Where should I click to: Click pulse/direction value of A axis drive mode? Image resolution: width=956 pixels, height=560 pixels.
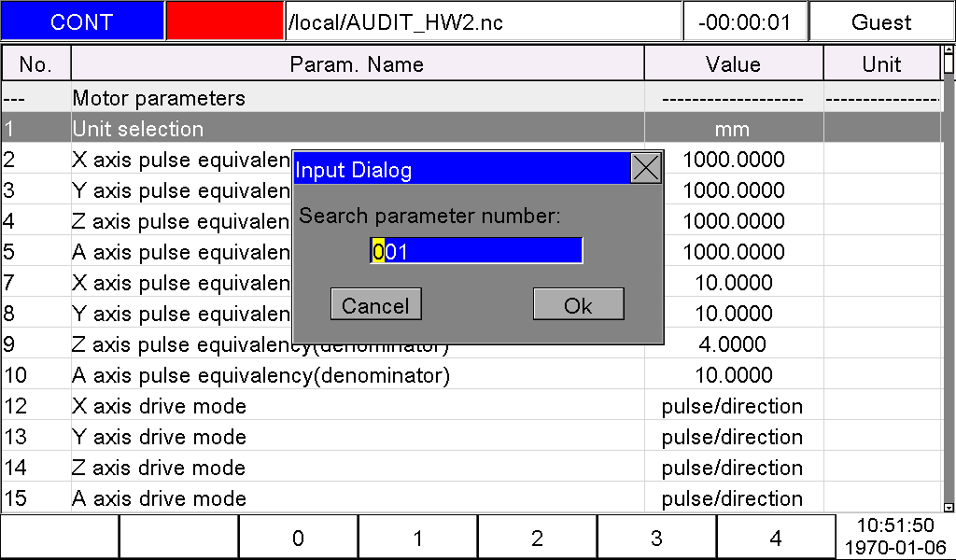(x=732, y=497)
